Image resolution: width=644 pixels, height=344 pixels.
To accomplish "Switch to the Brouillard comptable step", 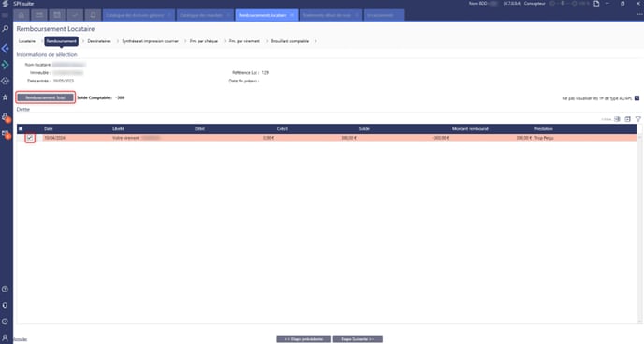I will (290, 41).
